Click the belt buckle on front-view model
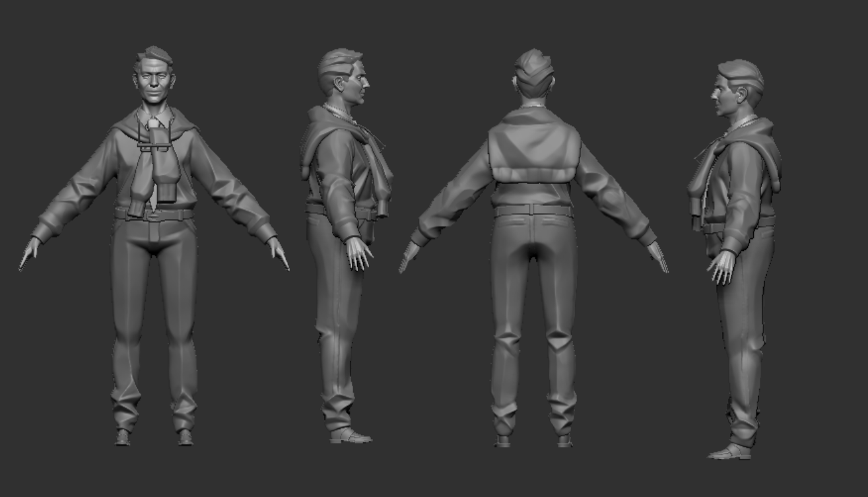Image resolution: width=868 pixels, height=497 pixels. click(153, 215)
